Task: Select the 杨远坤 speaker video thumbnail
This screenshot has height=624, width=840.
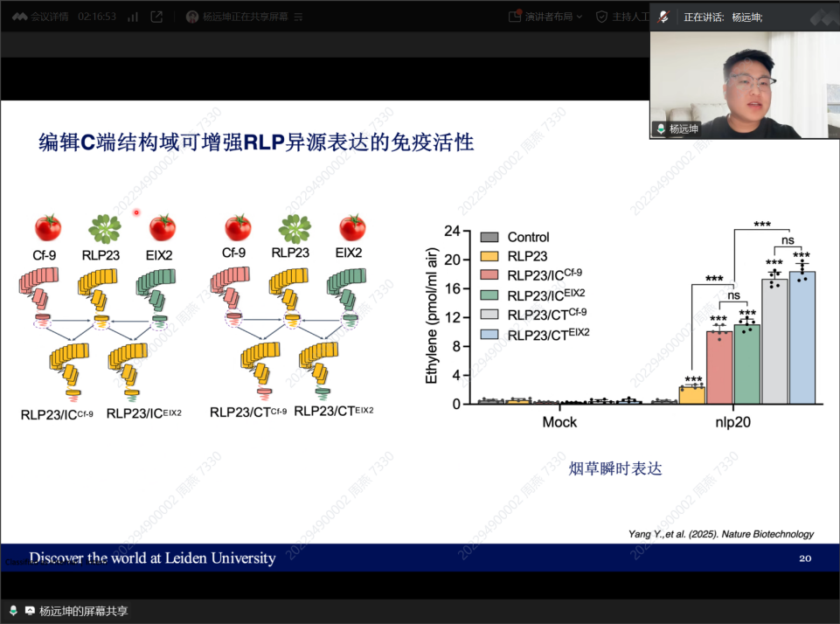Action: coord(744,85)
